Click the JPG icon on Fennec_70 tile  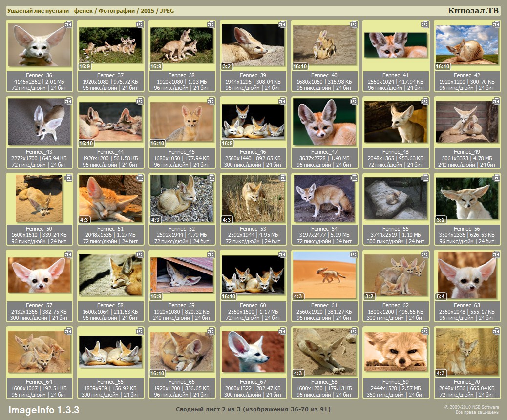click(x=496, y=331)
